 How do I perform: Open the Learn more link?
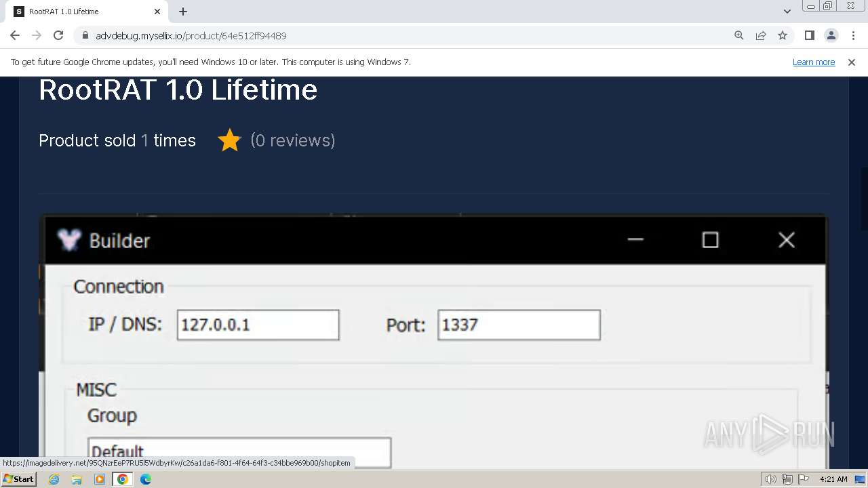click(814, 62)
